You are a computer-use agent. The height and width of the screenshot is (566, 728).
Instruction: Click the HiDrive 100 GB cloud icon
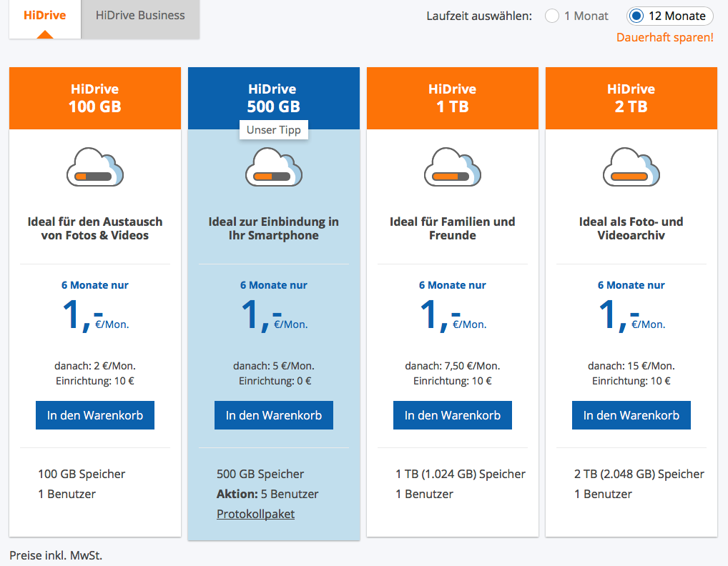(95, 167)
